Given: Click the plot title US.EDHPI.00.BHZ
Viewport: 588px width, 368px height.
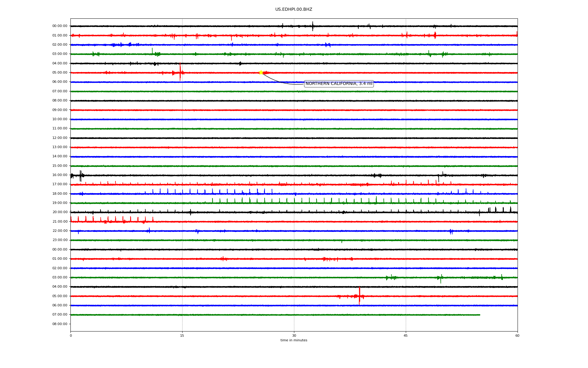Looking at the screenshot, I should coord(294,10).
